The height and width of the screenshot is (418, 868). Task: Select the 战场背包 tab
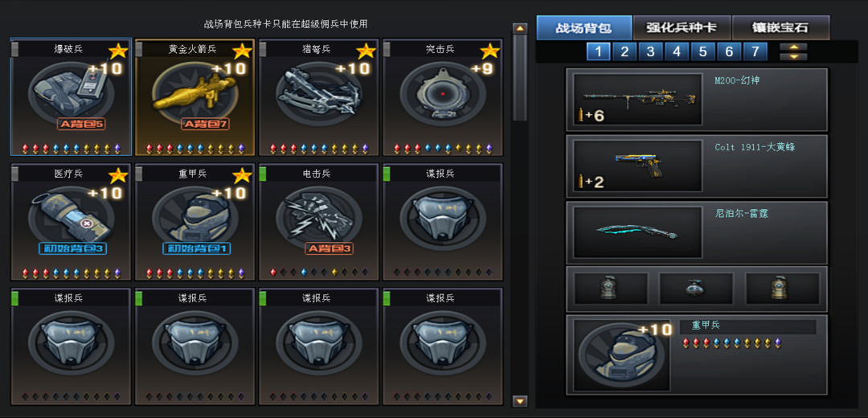coord(584,27)
